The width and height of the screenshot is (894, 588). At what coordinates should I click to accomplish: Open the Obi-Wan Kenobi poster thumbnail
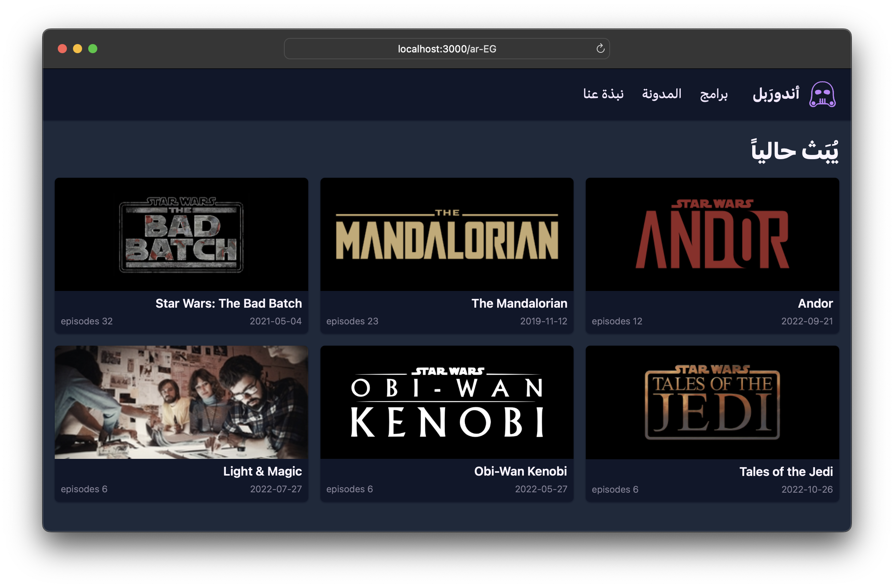(x=447, y=402)
